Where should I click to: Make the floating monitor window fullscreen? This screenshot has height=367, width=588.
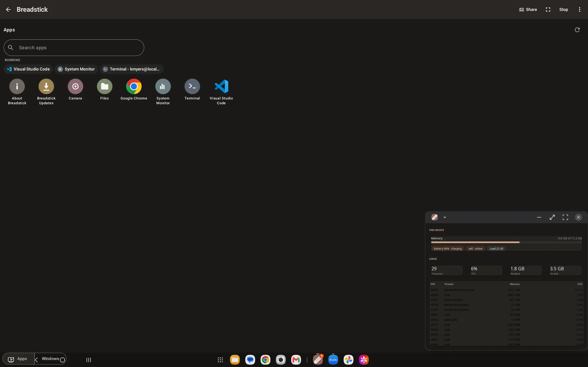[x=565, y=217]
